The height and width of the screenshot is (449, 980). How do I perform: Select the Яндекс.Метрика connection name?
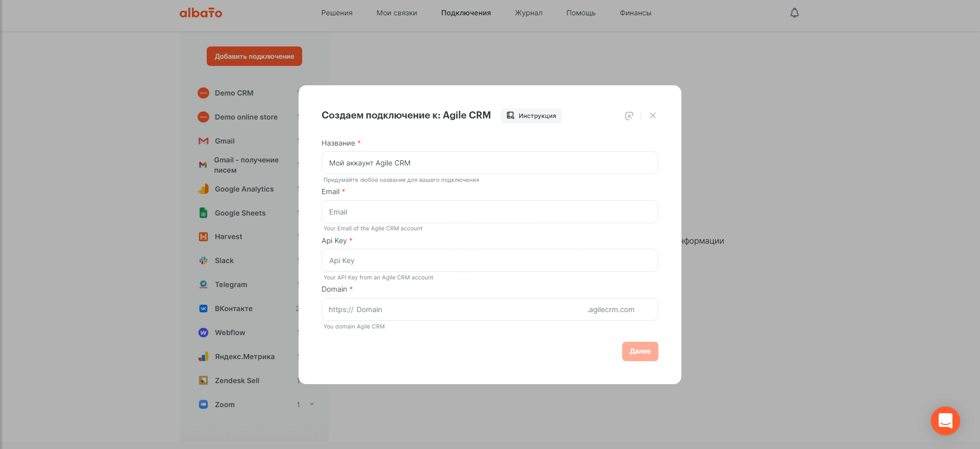(245, 357)
